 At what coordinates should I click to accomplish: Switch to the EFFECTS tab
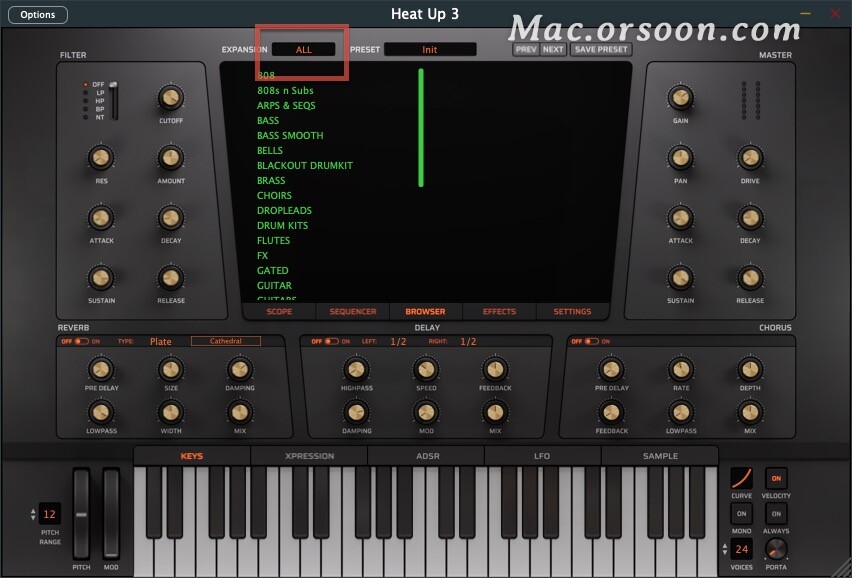[499, 311]
